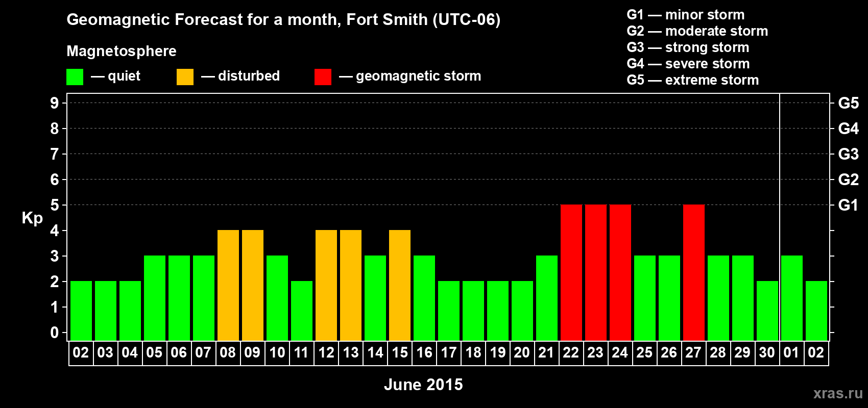This screenshot has width=868, height=408.
Task: Select the red bar for June 24
Action: click(x=620, y=272)
